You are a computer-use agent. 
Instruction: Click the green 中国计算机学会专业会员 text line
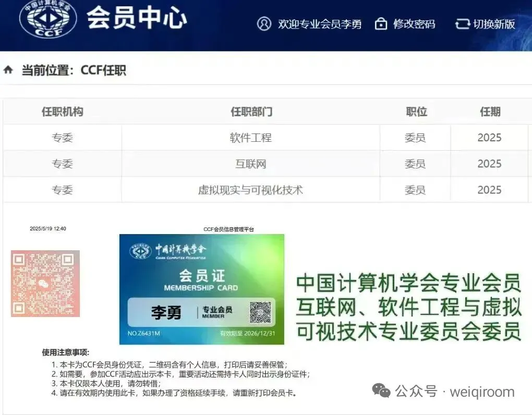pyautogui.click(x=408, y=283)
